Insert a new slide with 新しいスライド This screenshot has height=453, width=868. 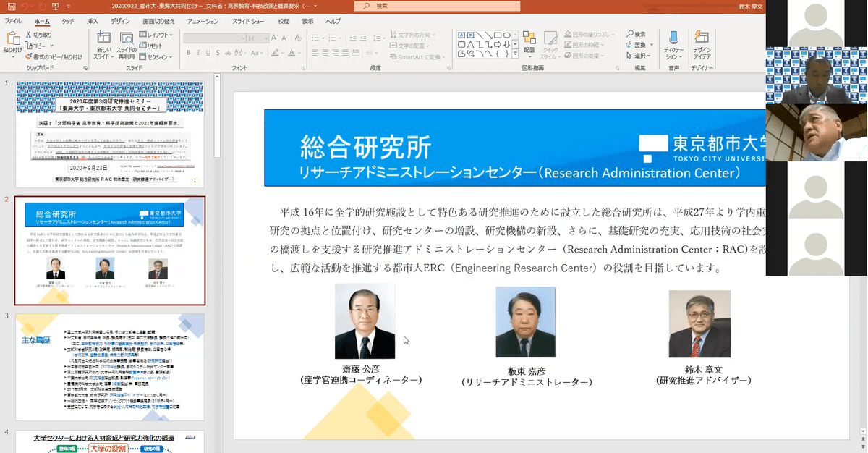click(103, 43)
